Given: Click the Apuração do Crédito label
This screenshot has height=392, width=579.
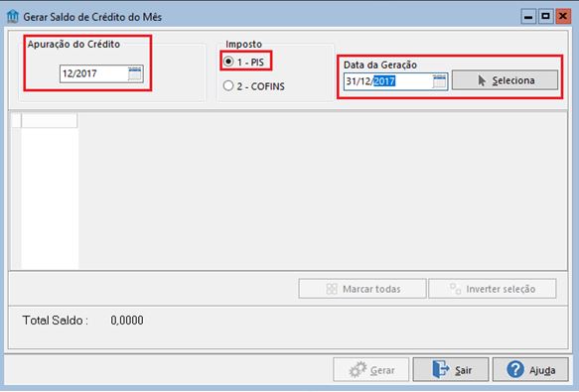Looking at the screenshot, I should [73, 44].
